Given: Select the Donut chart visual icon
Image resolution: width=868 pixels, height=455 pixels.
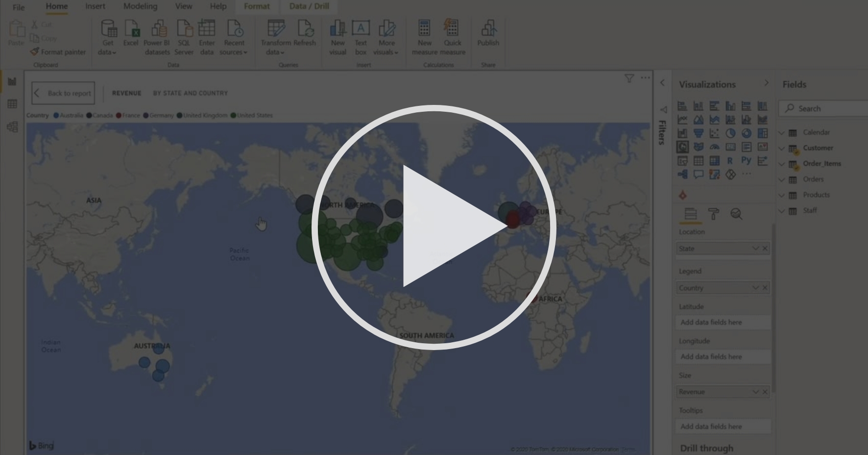Looking at the screenshot, I should pyautogui.click(x=747, y=133).
